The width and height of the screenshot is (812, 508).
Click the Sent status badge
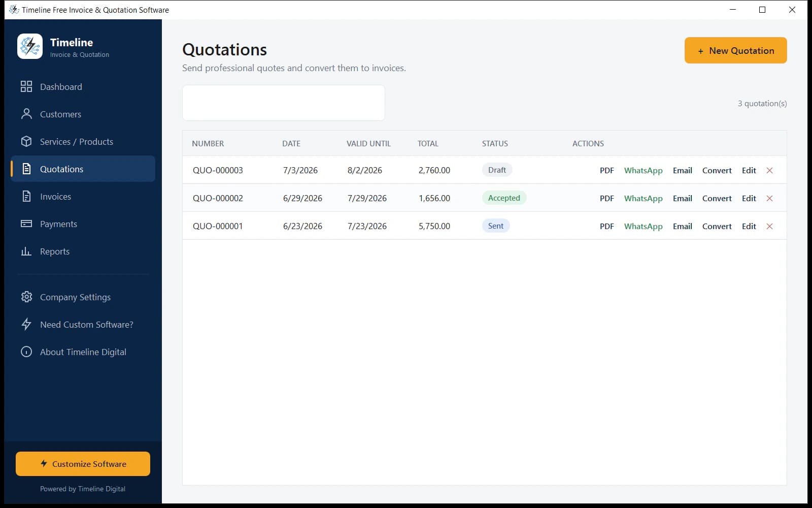(496, 226)
